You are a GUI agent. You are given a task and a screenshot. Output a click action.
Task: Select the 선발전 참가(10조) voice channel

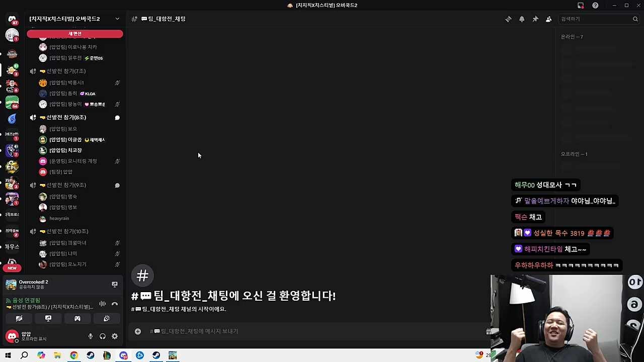67,231
